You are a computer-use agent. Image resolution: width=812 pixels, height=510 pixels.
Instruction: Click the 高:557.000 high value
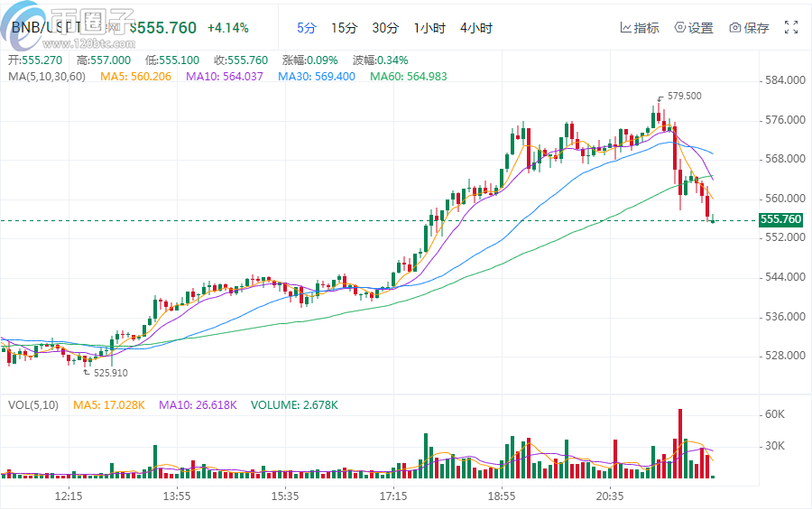point(104,60)
